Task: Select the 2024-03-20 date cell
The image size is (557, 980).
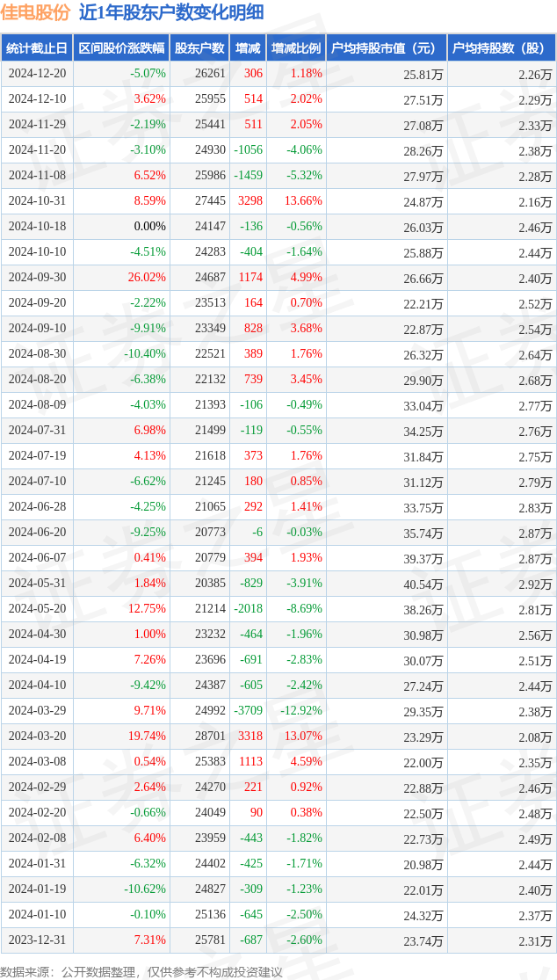Action: click(38, 737)
